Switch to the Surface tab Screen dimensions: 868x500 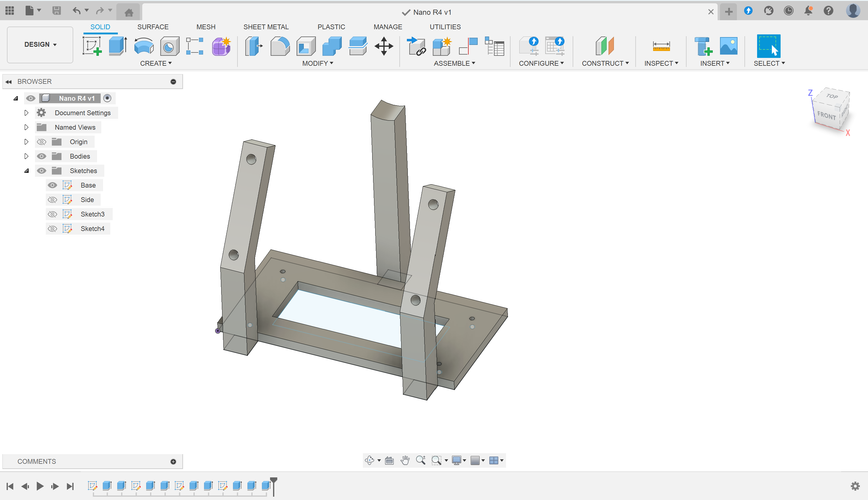(153, 27)
